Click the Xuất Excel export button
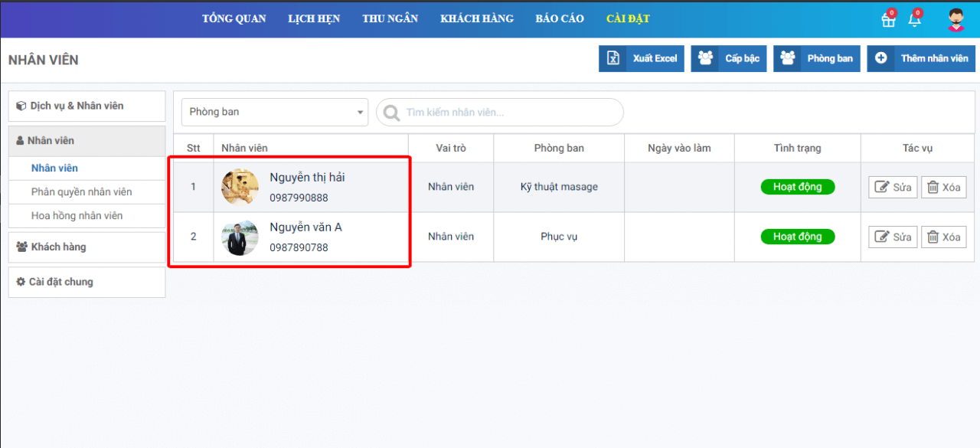The image size is (980, 448). pos(642,58)
